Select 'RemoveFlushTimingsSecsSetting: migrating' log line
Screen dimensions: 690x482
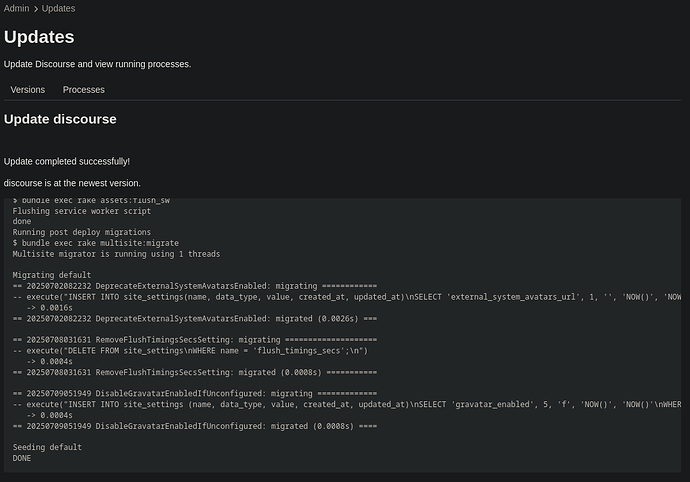pos(195,340)
